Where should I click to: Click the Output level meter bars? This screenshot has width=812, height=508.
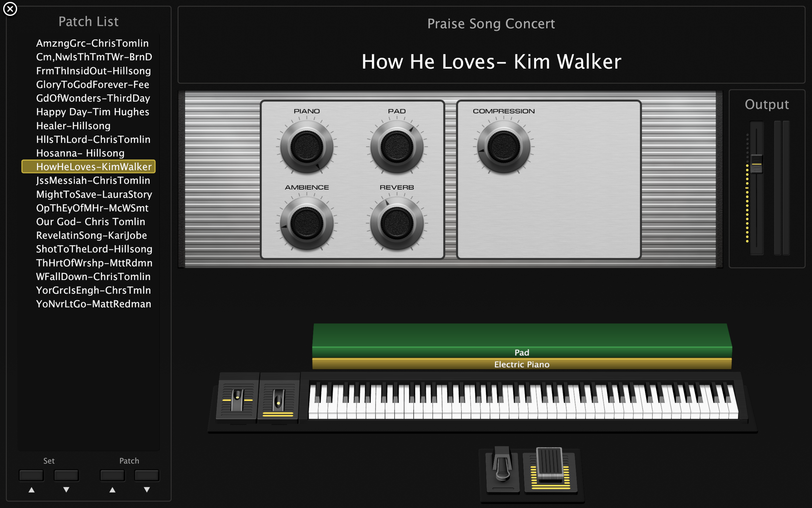pos(781,188)
